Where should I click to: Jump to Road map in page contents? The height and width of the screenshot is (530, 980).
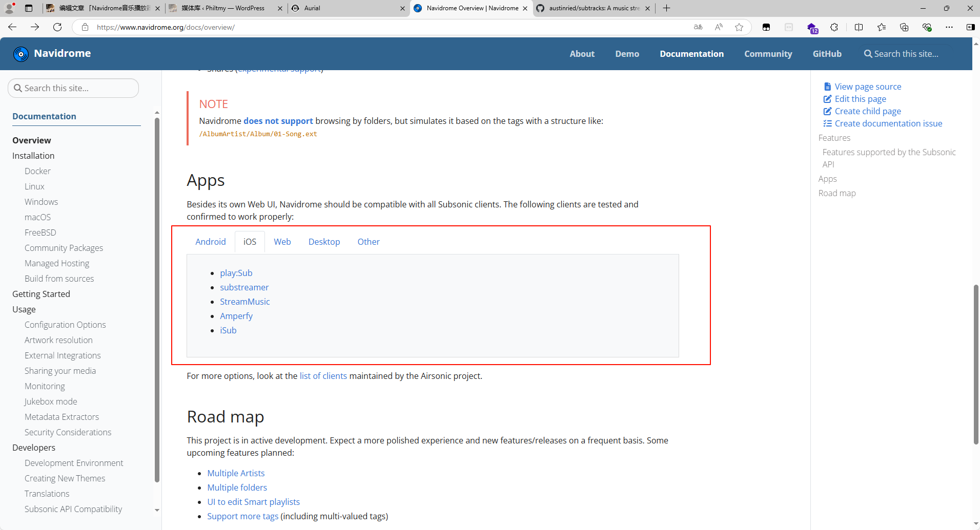(x=837, y=193)
